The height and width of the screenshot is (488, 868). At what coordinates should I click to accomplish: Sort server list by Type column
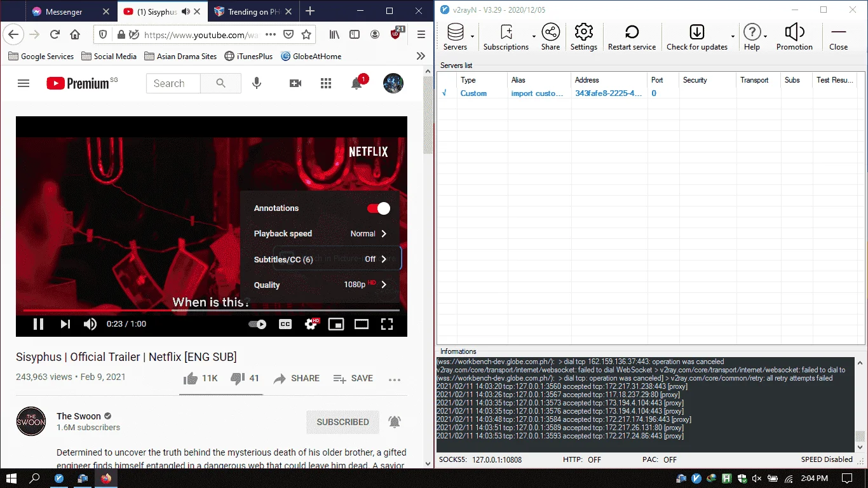[x=482, y=80]
